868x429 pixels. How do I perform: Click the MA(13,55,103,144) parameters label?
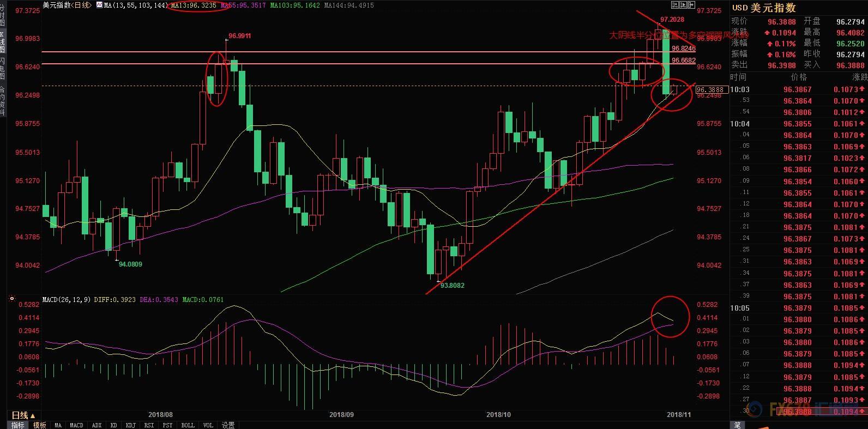point(135,5)
